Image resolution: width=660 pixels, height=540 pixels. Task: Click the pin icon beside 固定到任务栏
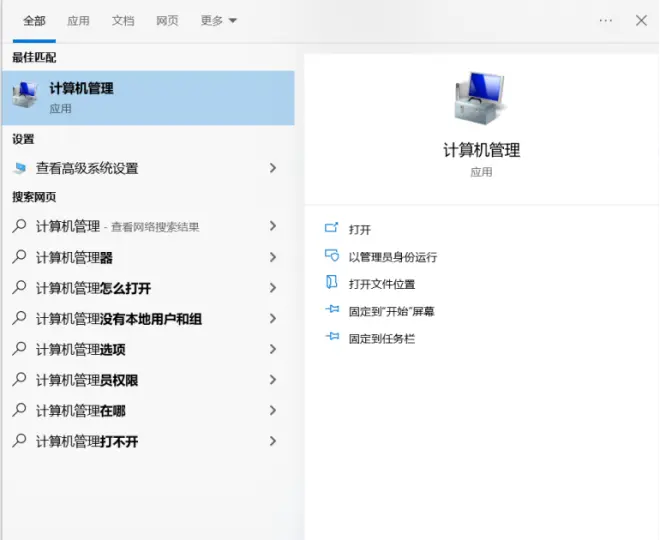(332, 336)
